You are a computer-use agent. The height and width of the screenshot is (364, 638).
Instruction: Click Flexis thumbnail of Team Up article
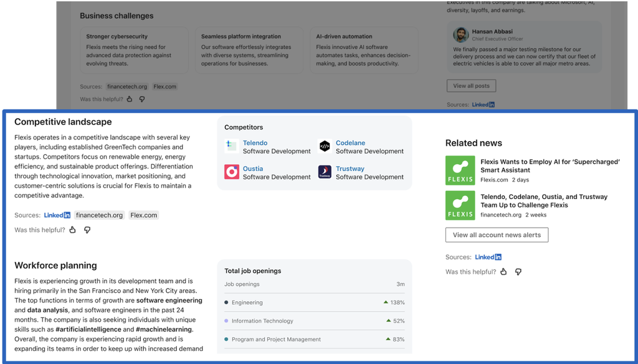[460, 205]
